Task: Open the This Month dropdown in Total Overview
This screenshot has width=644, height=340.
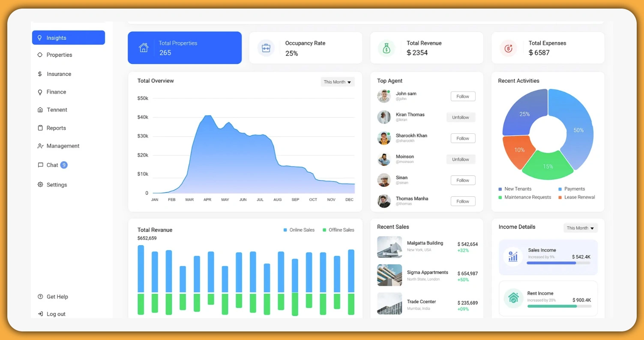Action: pos(337,81)
